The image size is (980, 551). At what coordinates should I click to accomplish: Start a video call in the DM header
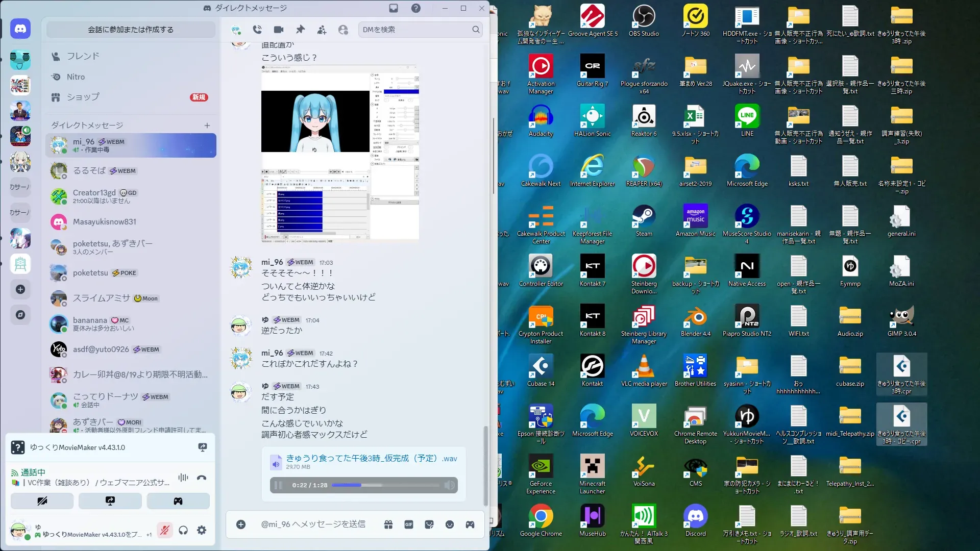click(x=278, y=30)
